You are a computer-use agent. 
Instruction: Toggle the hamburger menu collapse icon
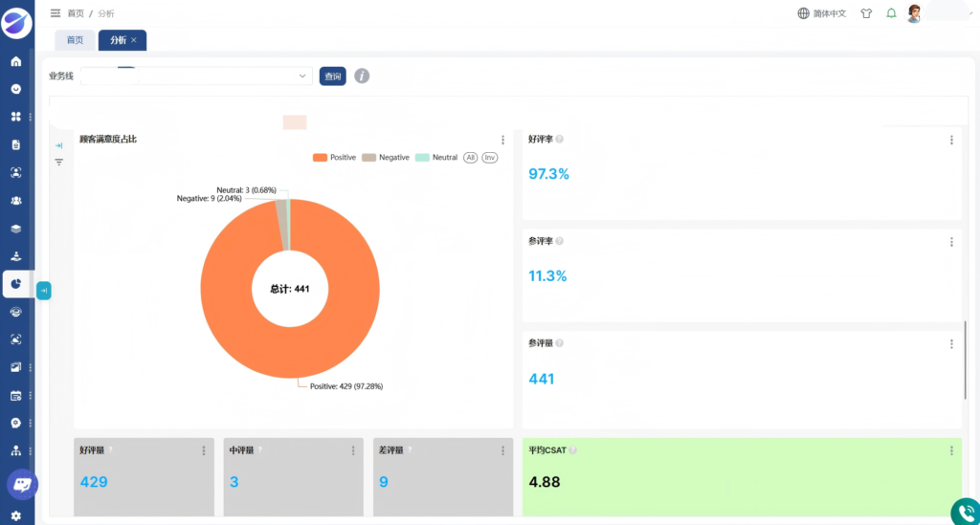[56, 13]
